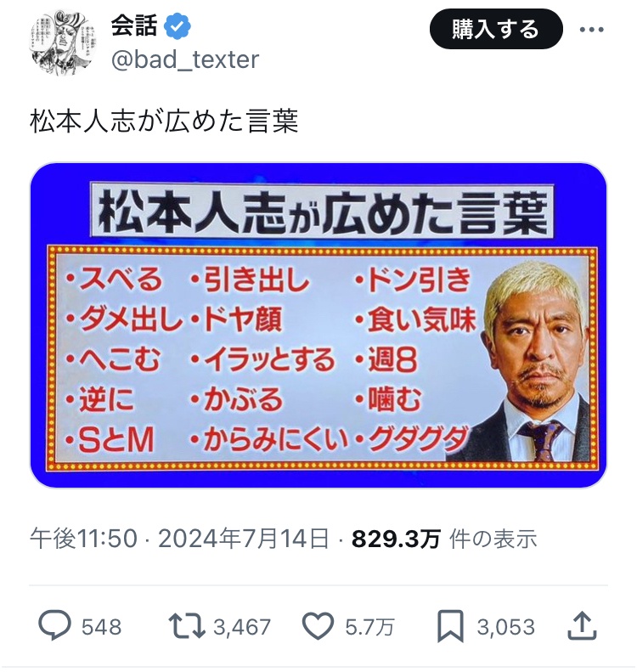Click the 午後11:50 timestamp link

(x=83, y=539)
